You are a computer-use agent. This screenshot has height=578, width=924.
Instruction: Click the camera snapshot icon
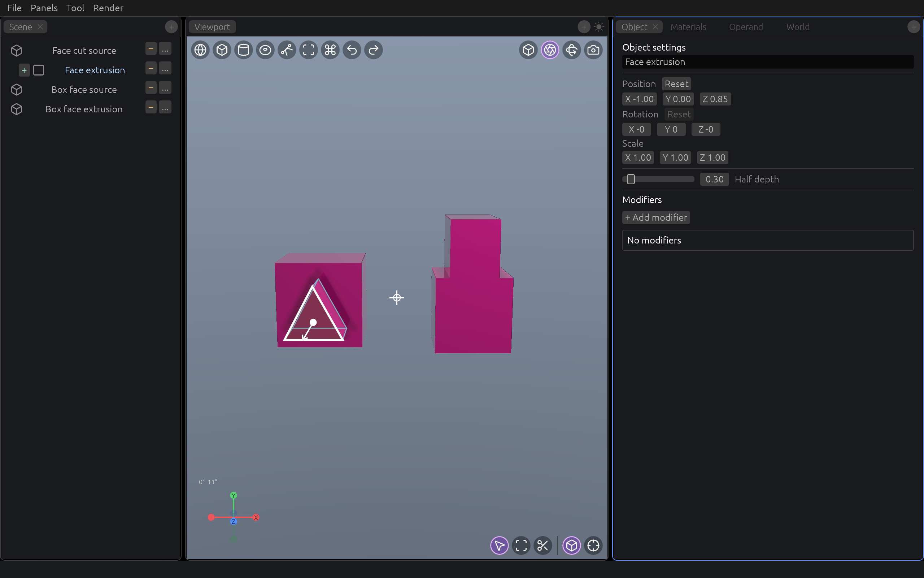click(593, 50)
